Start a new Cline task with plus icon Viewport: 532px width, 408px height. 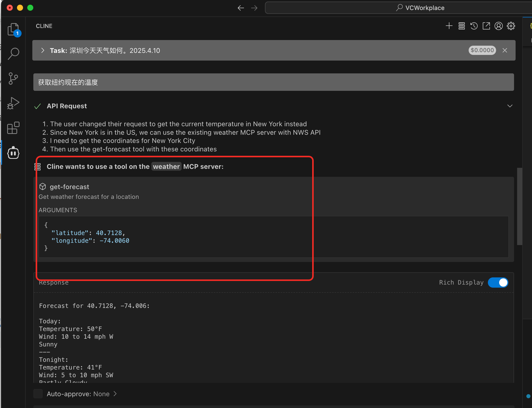click(x=449, y=26)
